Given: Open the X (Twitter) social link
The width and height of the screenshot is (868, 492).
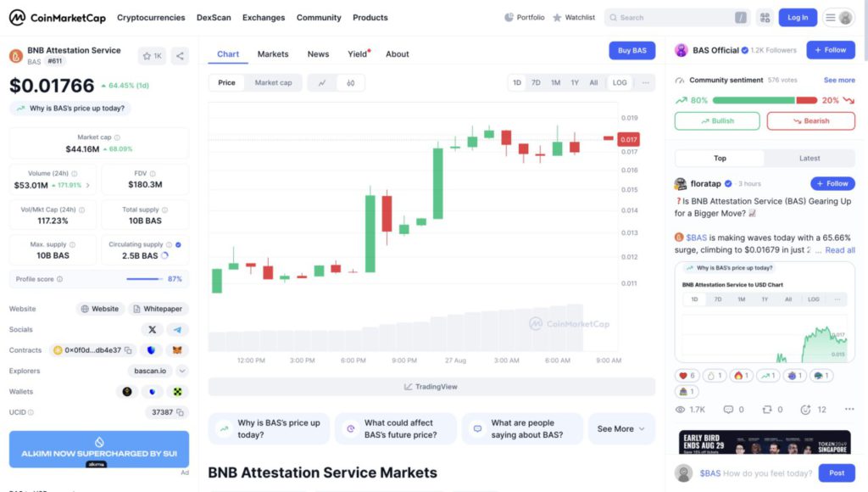Looking at the screenshot, I should [152, 329].
